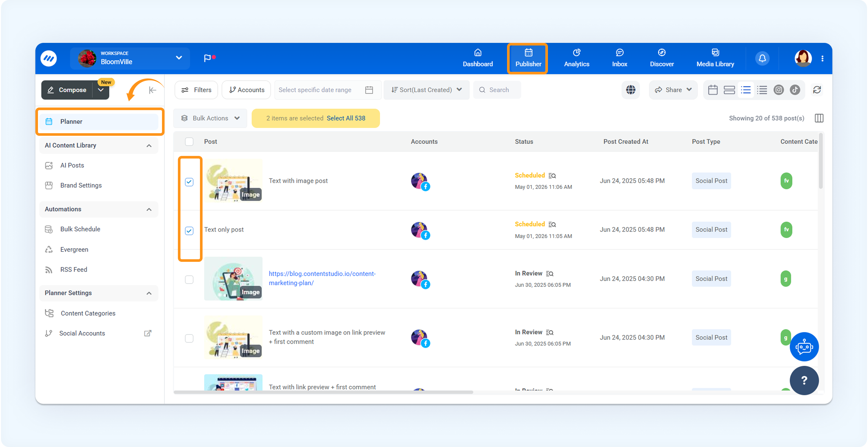Image resolution: width=868 pixels, height=447 pixels.
Task: Click the globe timezone icon
Action: coord(630,90)
